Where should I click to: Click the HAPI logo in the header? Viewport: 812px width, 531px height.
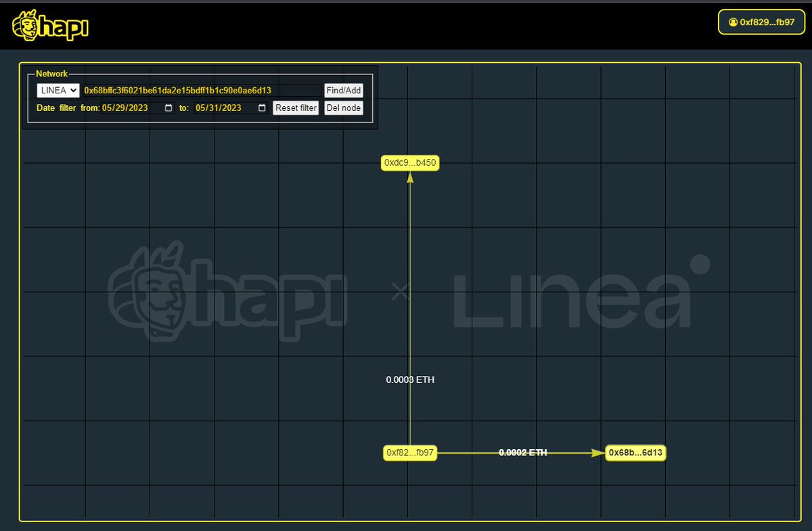pyautogui.click(x=50, y=26)
